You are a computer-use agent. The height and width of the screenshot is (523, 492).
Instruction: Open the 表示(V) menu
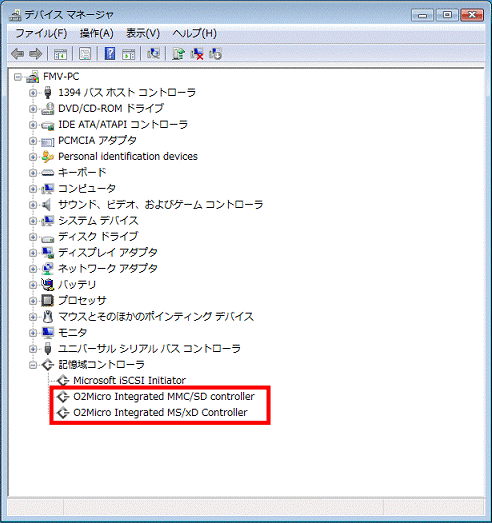point(143,33)
